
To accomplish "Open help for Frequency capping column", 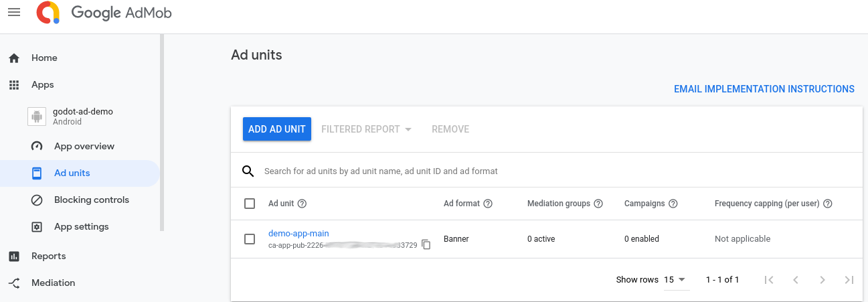I will [828, 204].
